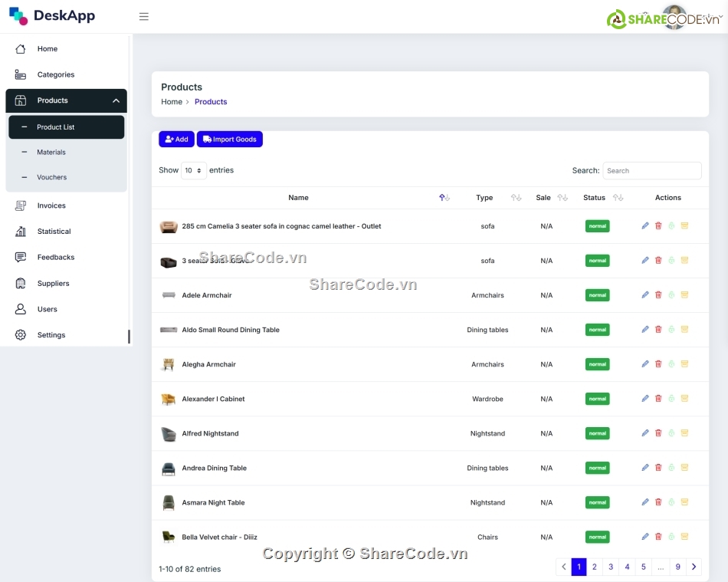Viewport: 728px width, 582px height.
Task: Toggle lock on Bella Velvet chair
Action: click(671, 537)
